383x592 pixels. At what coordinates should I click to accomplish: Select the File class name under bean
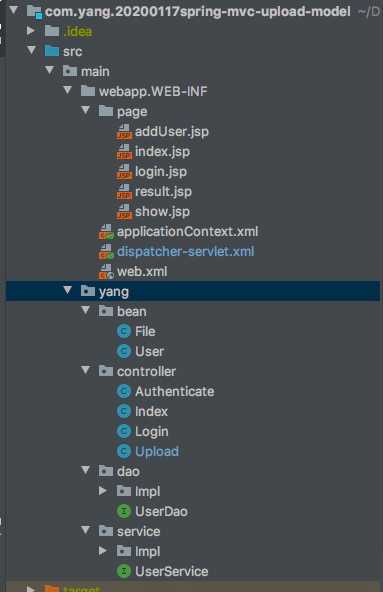click(145, 331)
